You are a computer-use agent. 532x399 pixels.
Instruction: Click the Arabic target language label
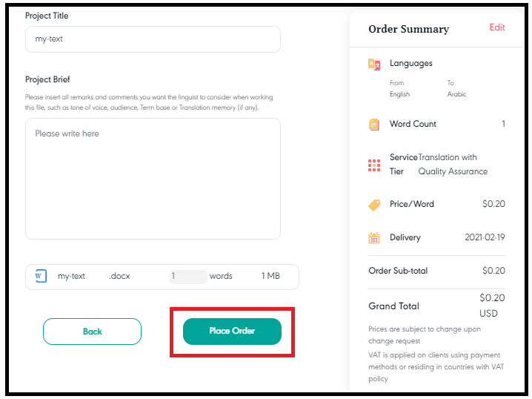[456, 94]
